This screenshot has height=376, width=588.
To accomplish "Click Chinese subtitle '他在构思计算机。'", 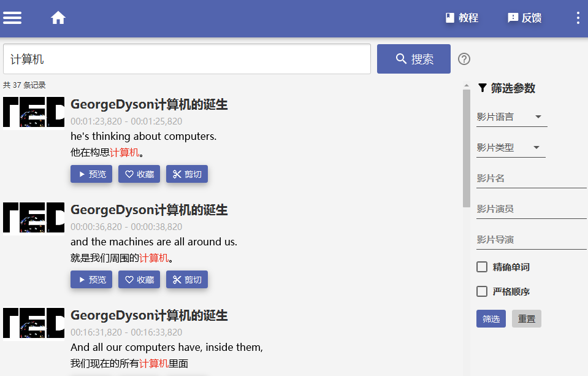I will click(107, 152).
